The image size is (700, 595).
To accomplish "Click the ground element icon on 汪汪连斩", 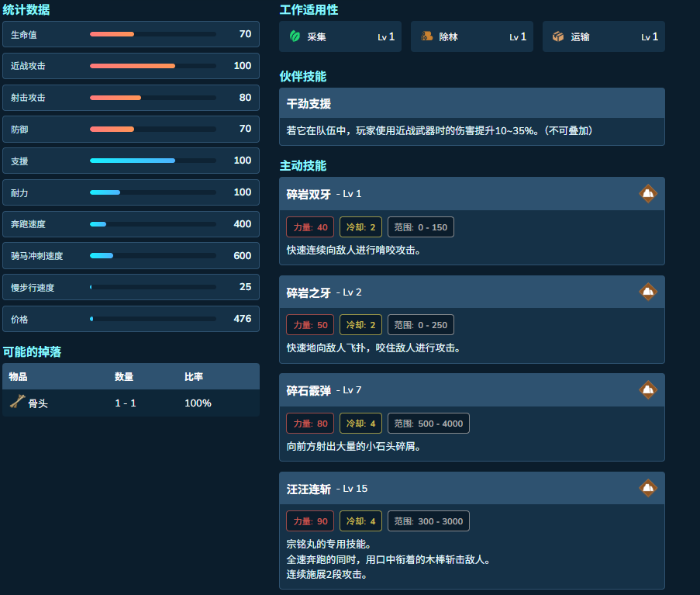I will coord(648,488).
